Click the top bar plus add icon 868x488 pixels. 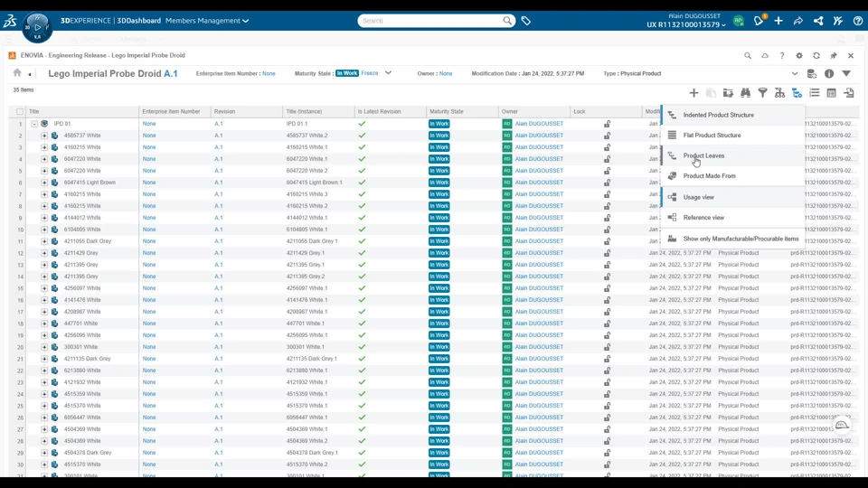click(778, 21)
